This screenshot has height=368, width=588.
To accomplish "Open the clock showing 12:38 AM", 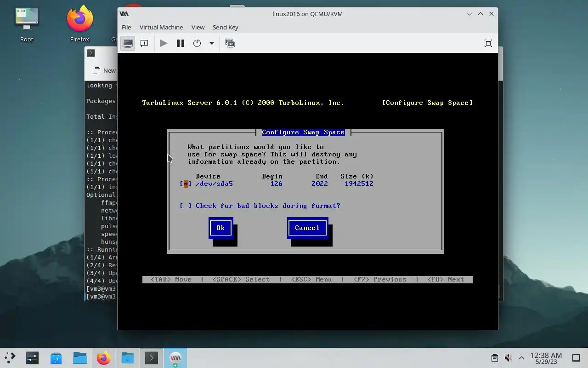I will (x=546, y=358).
